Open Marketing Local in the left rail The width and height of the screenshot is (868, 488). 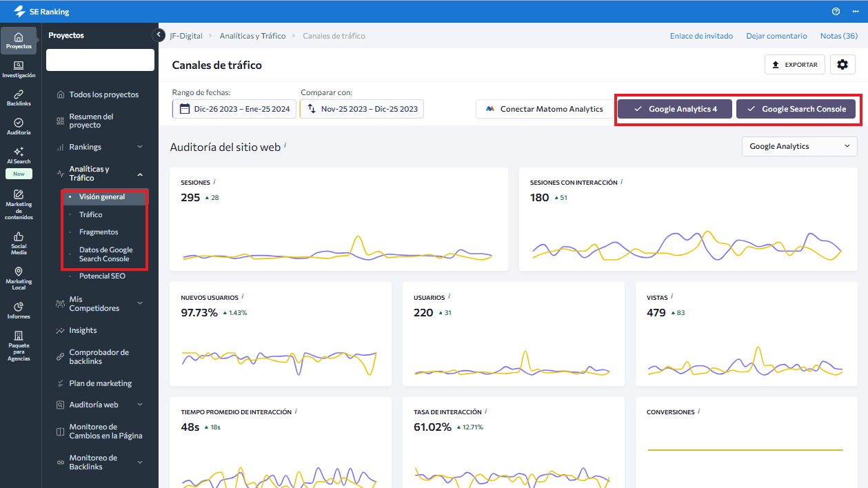coord(19,278)
